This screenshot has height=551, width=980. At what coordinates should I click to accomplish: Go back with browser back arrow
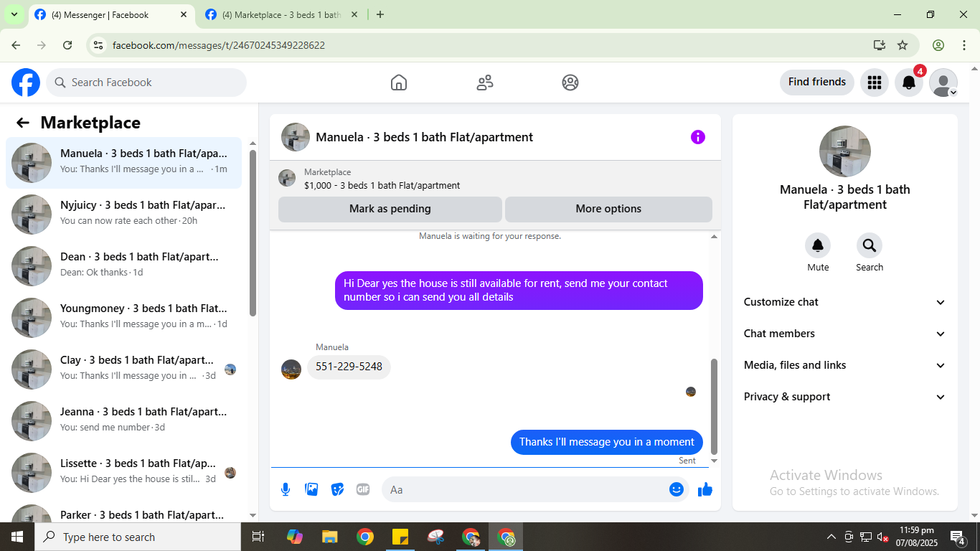pos(16,45)
